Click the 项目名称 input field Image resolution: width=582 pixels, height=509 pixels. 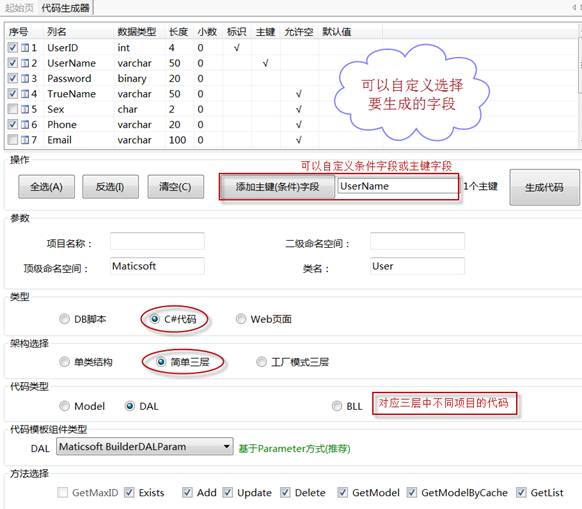click(157, 241)
